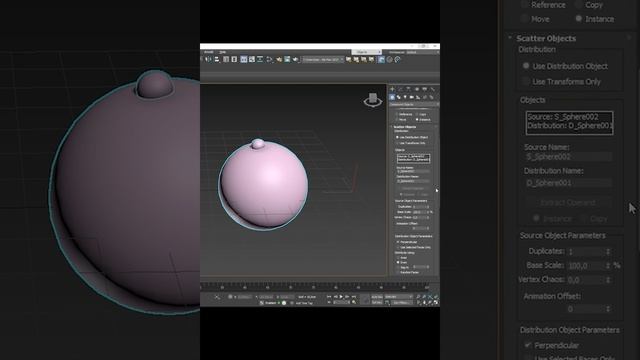Click the Play Animation button in the center window
Image resolution: width=640 pixels, height=360 pixels.
(x=341, y=297)
